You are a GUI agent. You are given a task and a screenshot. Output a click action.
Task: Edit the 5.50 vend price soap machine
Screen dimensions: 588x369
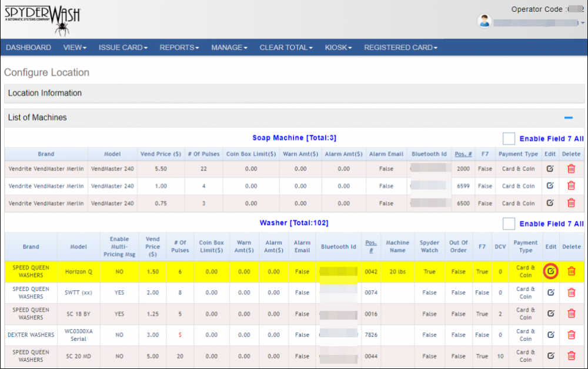(550, 169)
